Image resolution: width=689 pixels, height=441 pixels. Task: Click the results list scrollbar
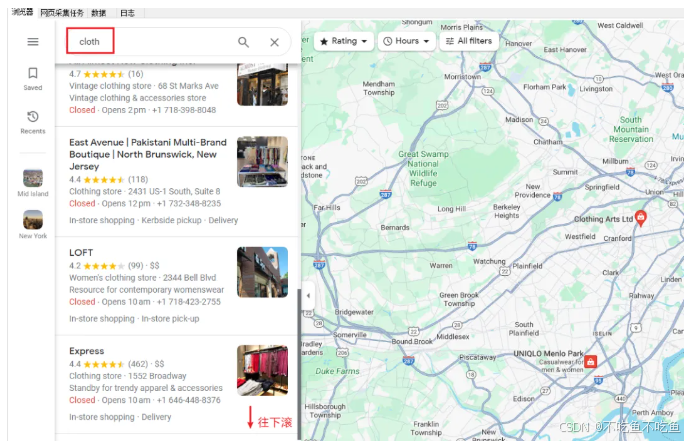pos(299,364)
